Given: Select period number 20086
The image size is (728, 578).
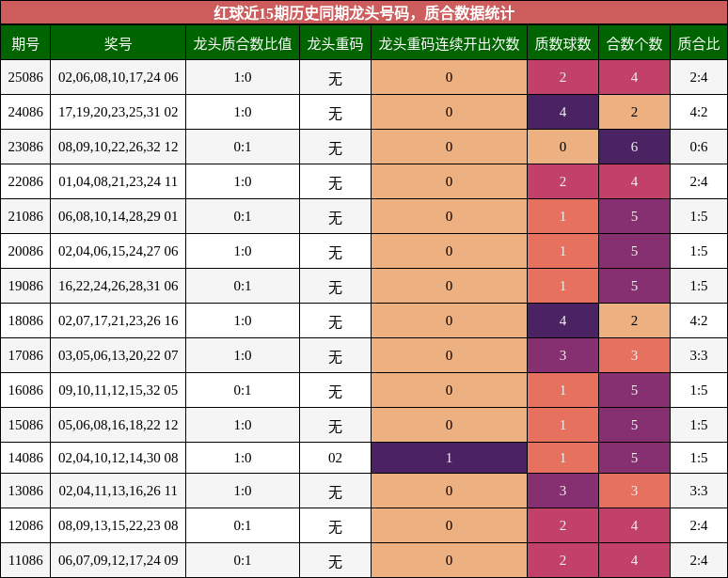Looking at the screenshot, I should point(25,251).
